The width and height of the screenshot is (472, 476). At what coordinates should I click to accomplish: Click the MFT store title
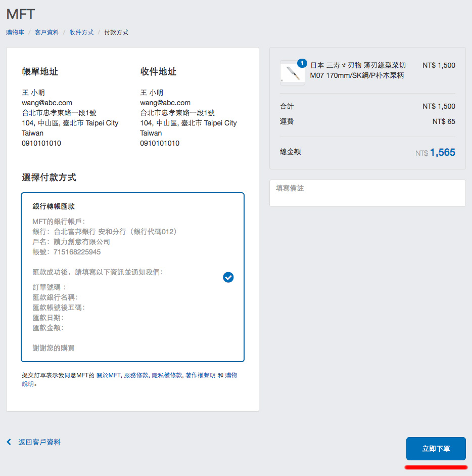[21, 14]
